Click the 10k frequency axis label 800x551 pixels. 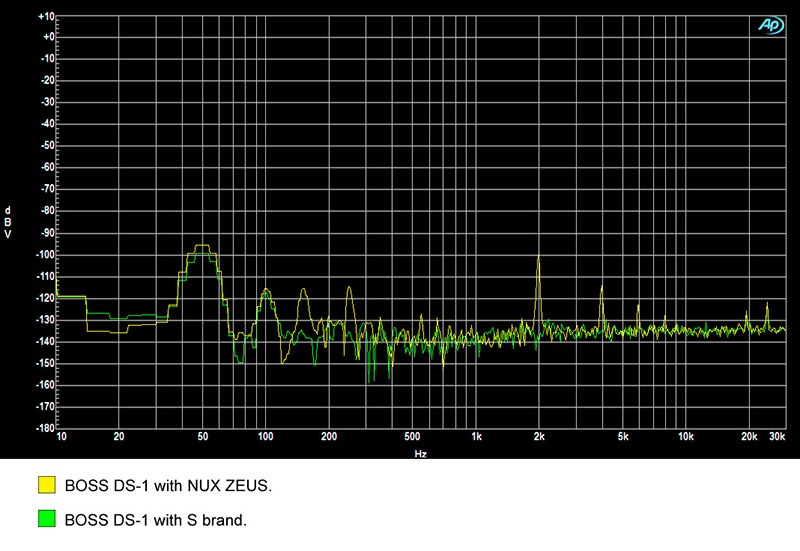[686, 437]
